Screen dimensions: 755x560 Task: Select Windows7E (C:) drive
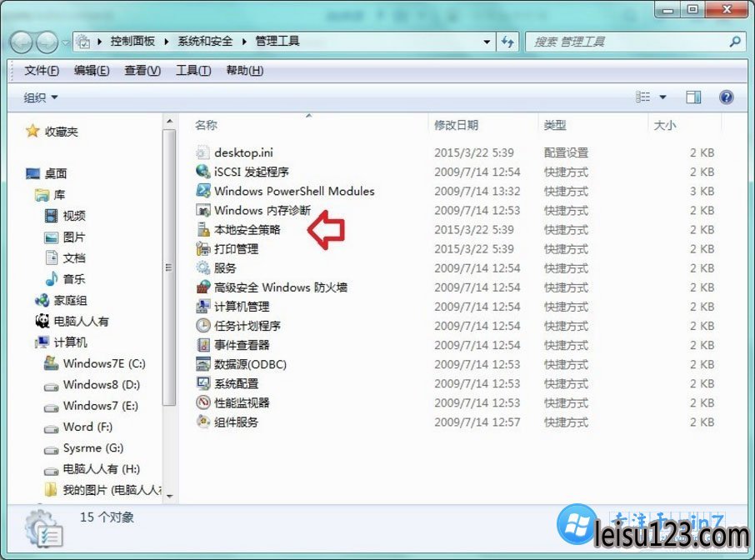pyautogui.click(x=95, y=363)
